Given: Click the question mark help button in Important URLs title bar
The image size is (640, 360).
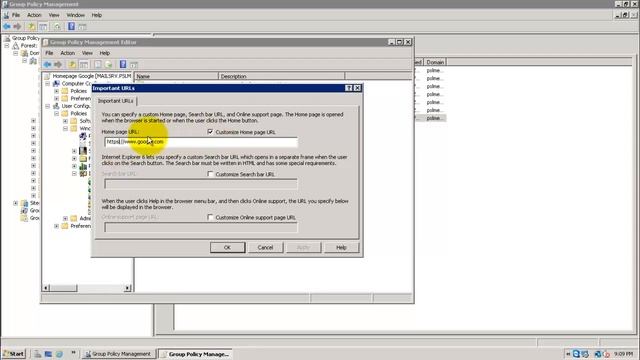Looking at the screenshot, I should pyautogui.click(x=349, y=88).
